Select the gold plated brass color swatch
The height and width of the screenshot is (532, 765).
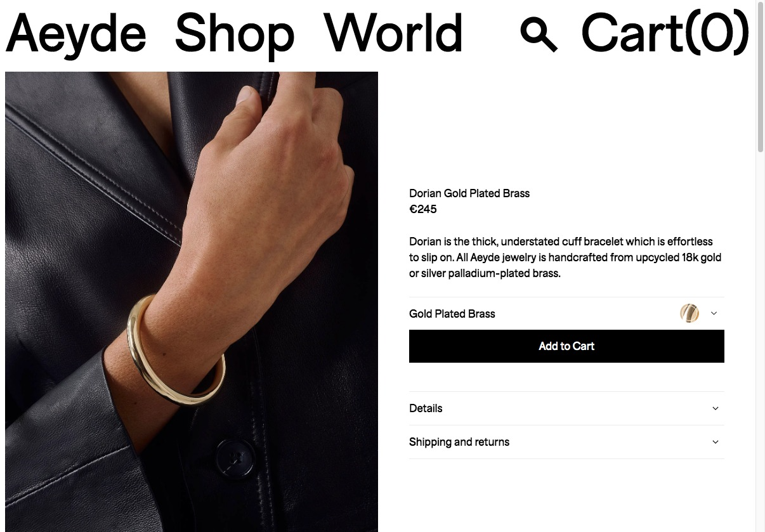(690, 313)
